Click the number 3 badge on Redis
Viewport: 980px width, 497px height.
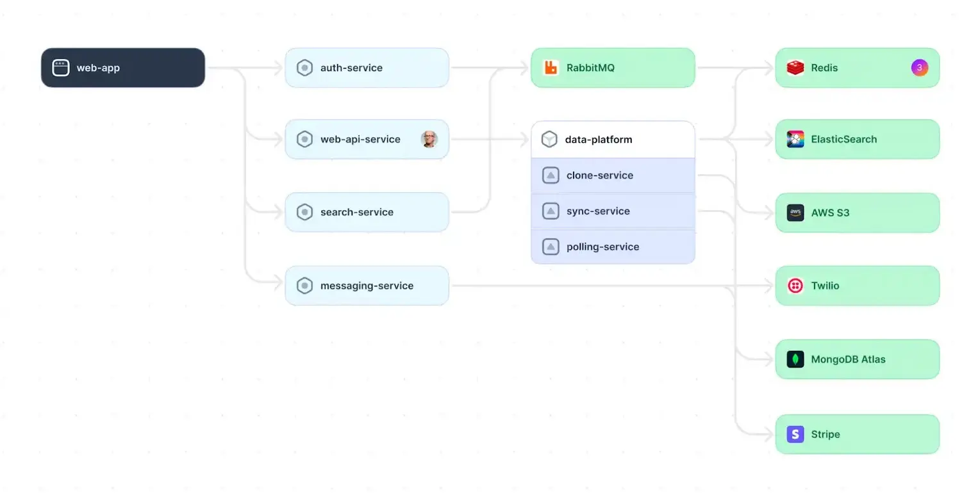[x=920, y=67]
